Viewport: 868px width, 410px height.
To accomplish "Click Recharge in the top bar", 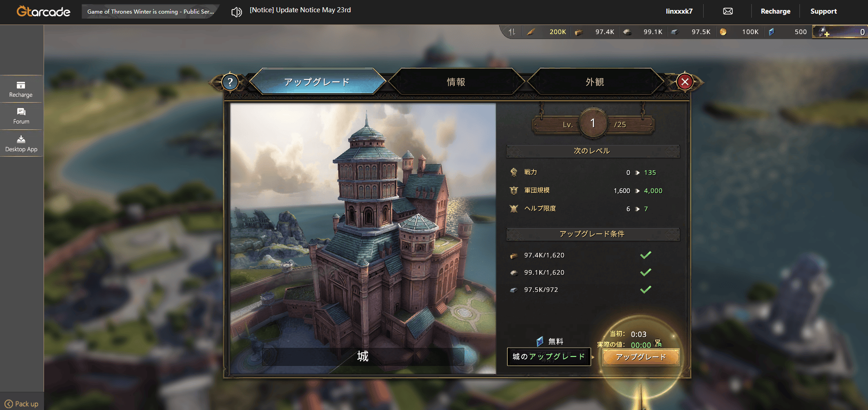I will tap(775, 11).
